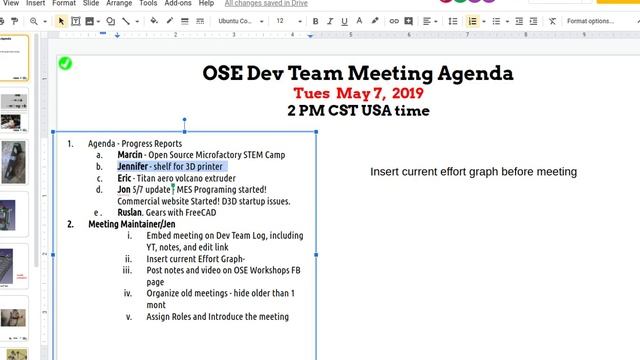640x360 pixels.
Task: Click the text box rotation handle
Action: (184, 120)
